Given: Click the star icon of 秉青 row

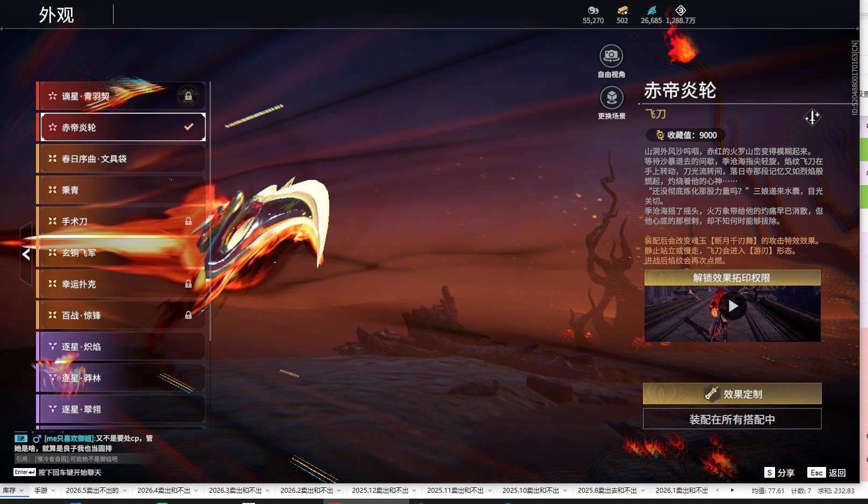Looking at the screenshot, I should (53, 189).
